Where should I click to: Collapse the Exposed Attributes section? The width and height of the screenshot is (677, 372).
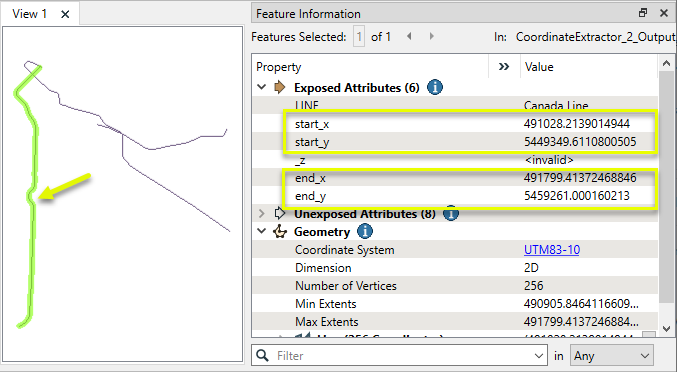click(x=262, y=87)
